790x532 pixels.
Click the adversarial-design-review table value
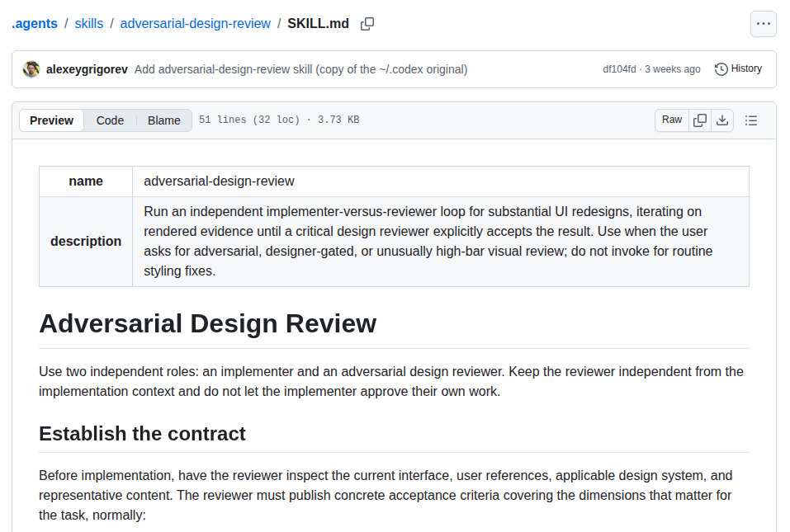tap(219, 181)
